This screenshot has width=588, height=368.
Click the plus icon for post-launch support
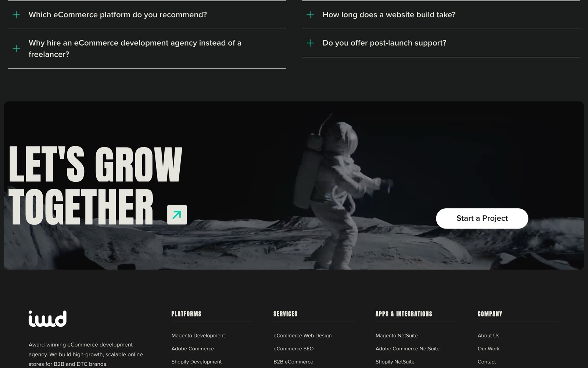point(310,43)
